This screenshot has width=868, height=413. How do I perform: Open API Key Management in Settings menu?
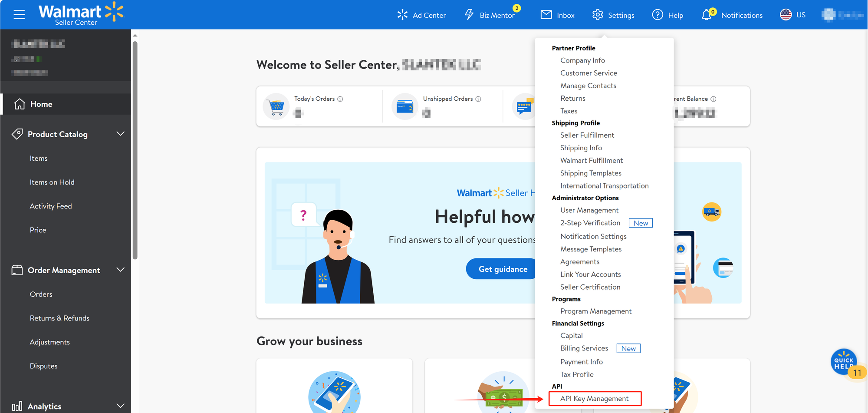click(x=595, y=398)
